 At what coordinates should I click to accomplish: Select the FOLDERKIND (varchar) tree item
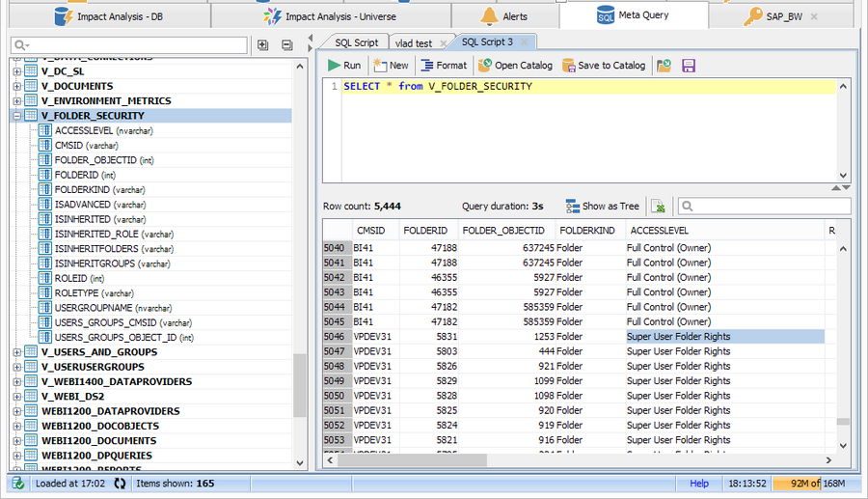(99, 189)
